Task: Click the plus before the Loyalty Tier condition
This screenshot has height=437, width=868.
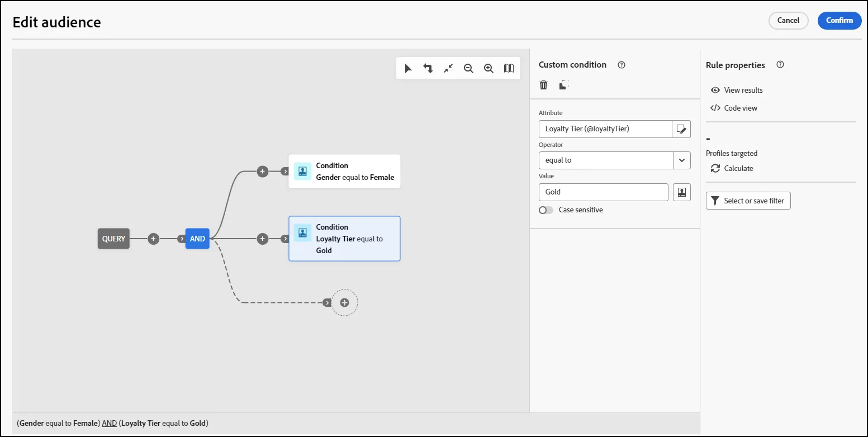Action: point(263,239)
